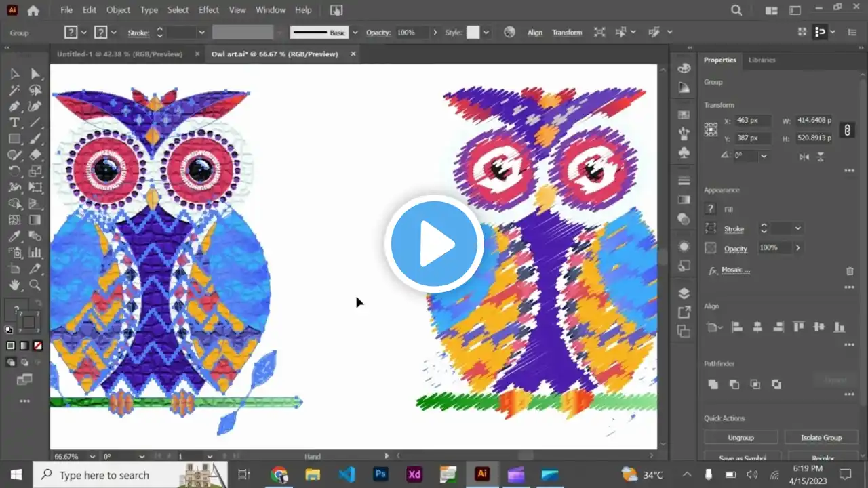The image size is (868, 488).
Task: Delete the Mosaic effect with trash icon
Action: pos(850,271)
